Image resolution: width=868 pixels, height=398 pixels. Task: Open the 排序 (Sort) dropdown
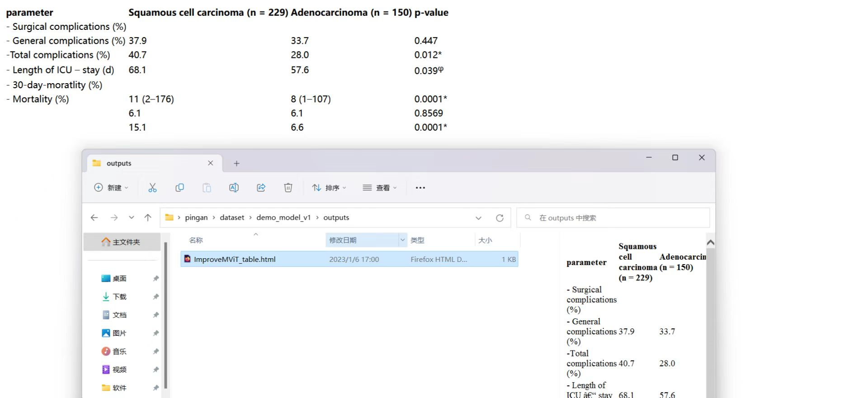click(329, 188)
